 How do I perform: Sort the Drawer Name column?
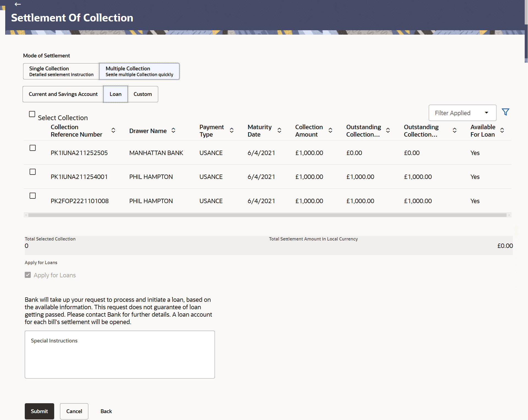coord(173,130)
